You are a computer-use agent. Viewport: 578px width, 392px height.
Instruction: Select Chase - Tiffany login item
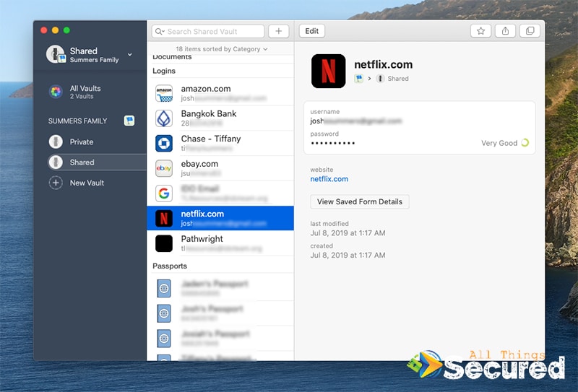tap(220, 144)
